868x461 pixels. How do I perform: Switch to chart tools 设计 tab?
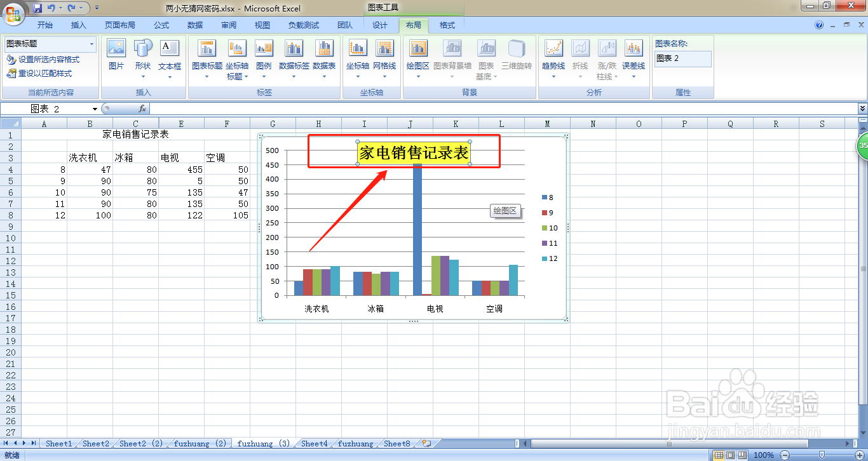(x=380, y=25)
